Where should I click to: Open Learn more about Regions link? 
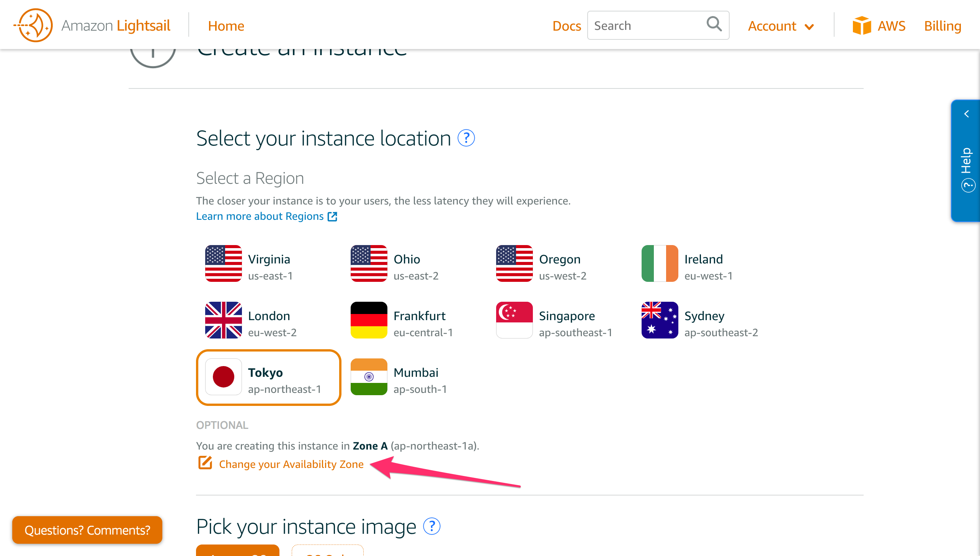point(260,216)
